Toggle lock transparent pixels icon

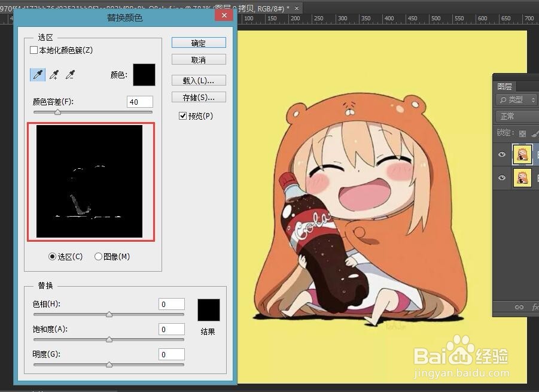[x=522, y=133]
